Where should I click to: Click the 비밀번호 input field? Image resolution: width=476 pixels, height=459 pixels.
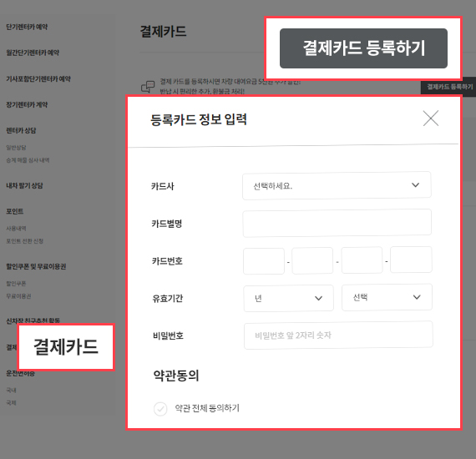[x=338, y=335]
